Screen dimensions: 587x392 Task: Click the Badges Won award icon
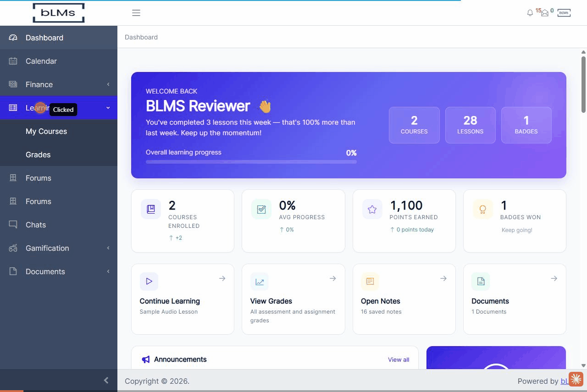click(483, 209)
